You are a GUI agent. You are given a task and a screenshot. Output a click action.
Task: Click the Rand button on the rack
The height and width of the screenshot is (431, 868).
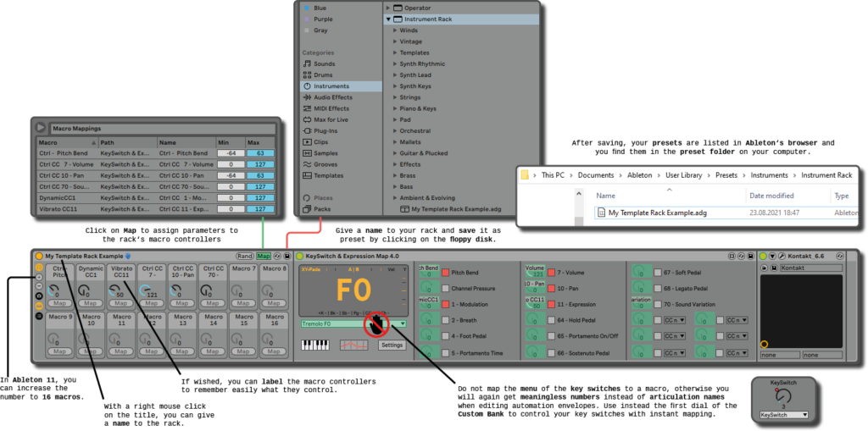tap(245, 257)
